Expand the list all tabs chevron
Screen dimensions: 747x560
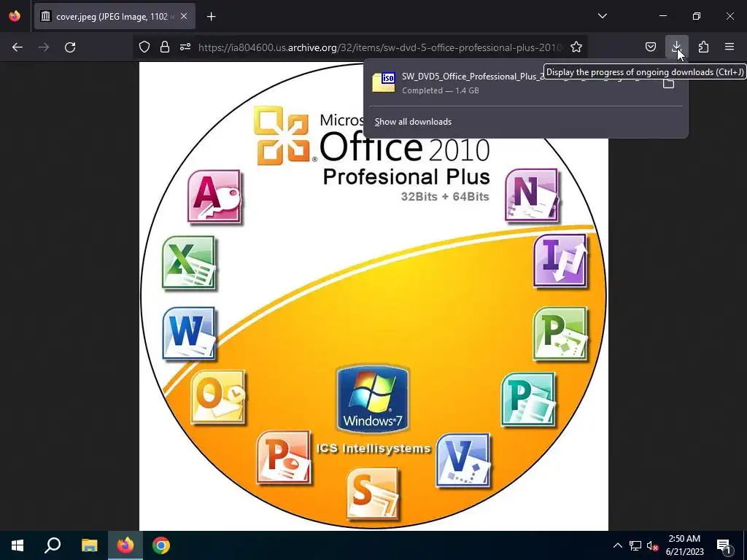pos(603,16)
